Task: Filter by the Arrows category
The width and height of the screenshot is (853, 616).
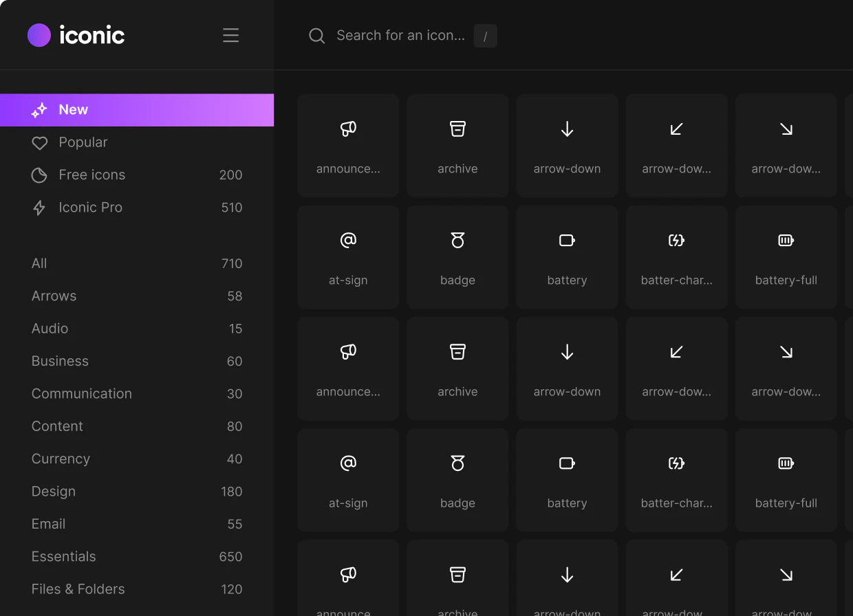Action: coord(54,296)
